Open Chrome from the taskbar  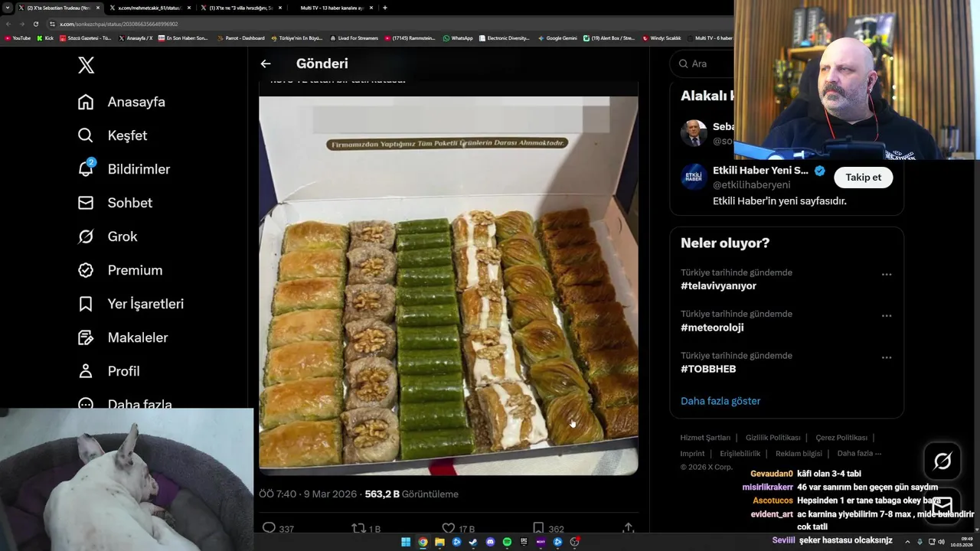click(423, 542)
